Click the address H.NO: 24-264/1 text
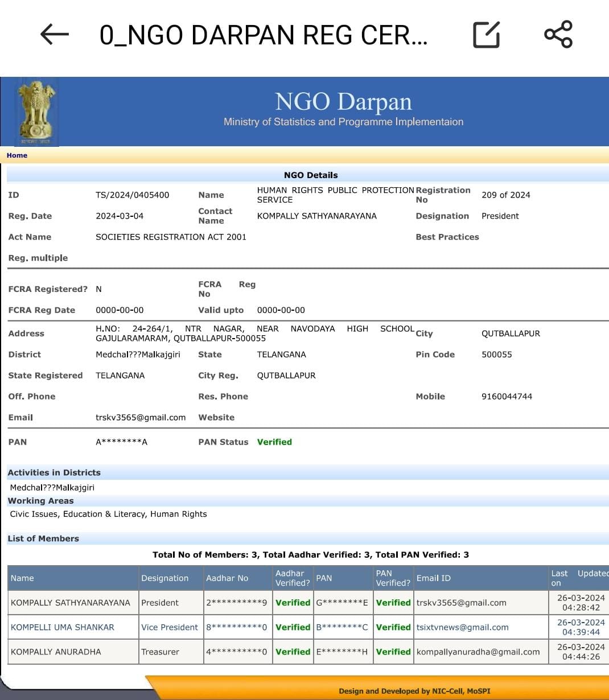 [255, 333]
